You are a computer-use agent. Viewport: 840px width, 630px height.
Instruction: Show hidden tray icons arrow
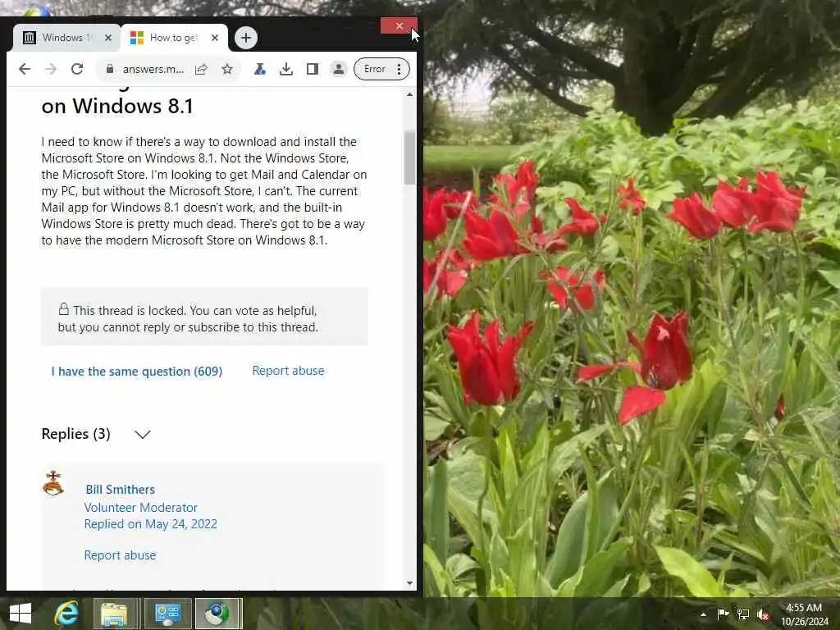pos(703,614)
